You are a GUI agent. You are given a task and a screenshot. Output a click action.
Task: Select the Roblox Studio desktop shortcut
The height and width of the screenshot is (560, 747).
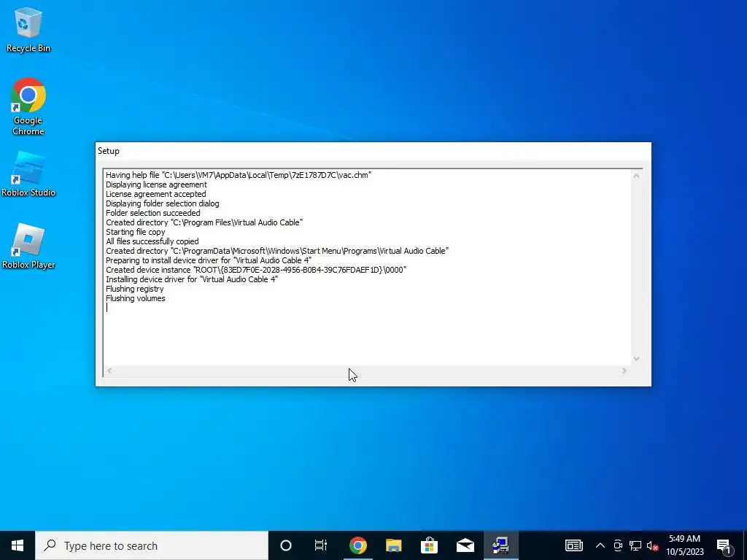(x=28, y=174)
